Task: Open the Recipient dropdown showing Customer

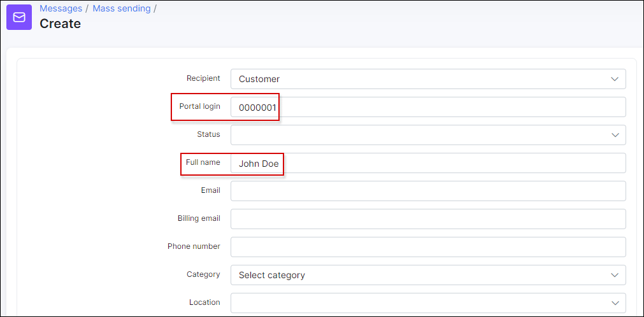Action: click(428, 79)
